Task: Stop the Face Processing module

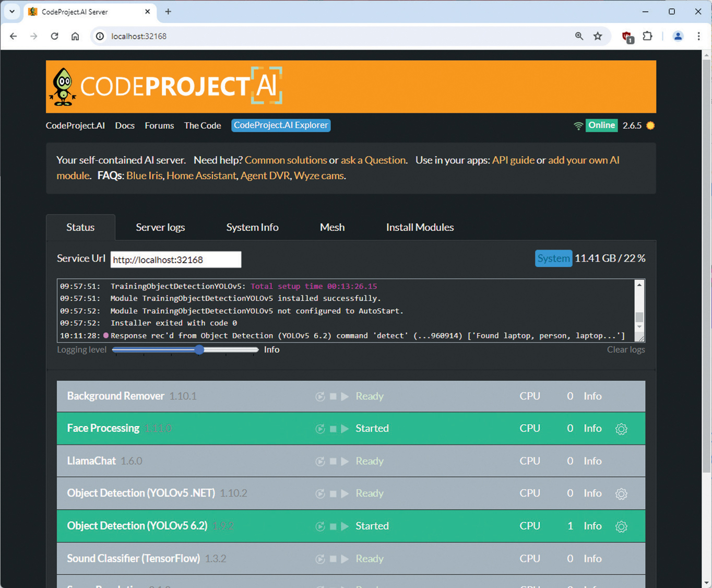Action: coord(333,429)
